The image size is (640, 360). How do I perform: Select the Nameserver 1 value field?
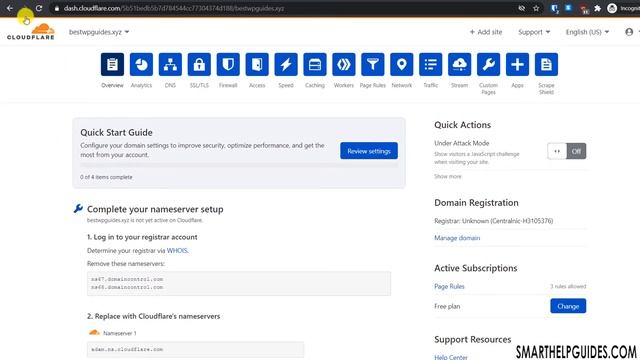[196, 349]
